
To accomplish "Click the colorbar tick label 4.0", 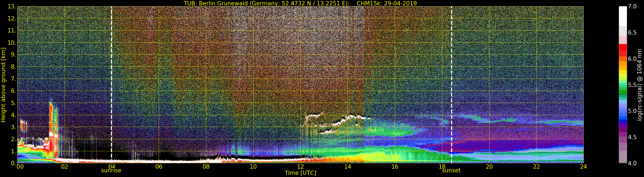I will pyautogui.click(x=632, y=163).
